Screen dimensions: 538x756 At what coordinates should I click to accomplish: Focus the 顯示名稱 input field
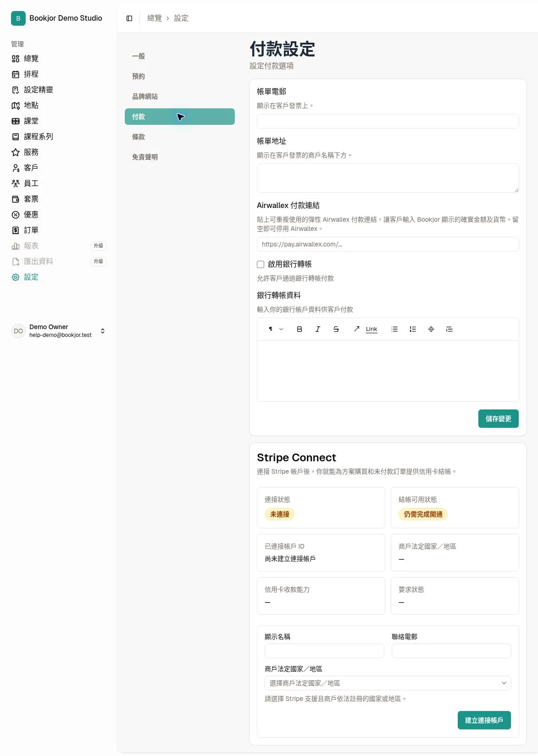point(324,651)
